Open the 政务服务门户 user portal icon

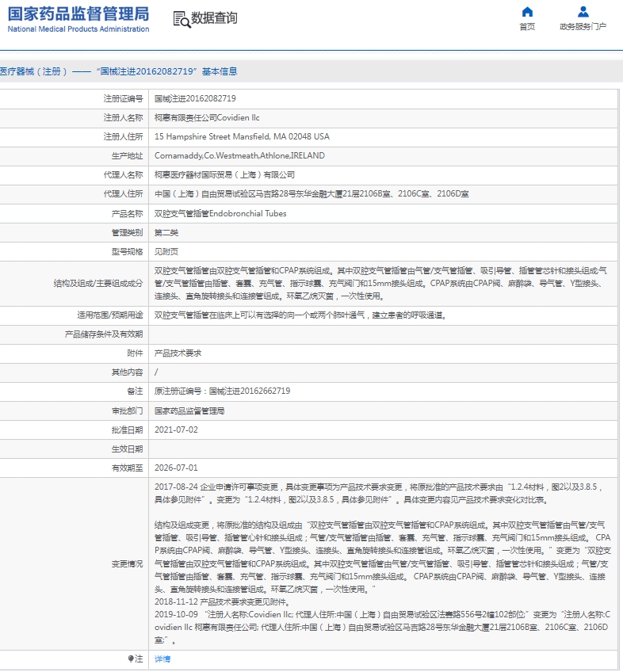coord(583,12)
